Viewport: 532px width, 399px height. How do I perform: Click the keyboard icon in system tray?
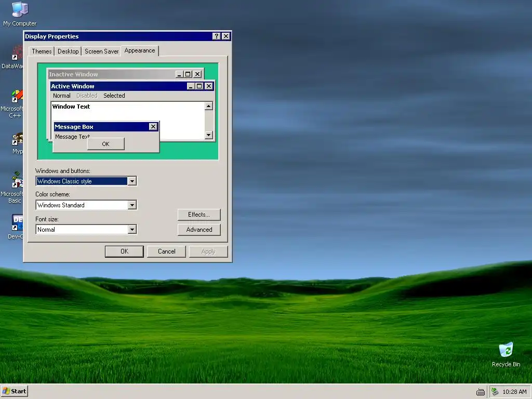coord(480,392)
